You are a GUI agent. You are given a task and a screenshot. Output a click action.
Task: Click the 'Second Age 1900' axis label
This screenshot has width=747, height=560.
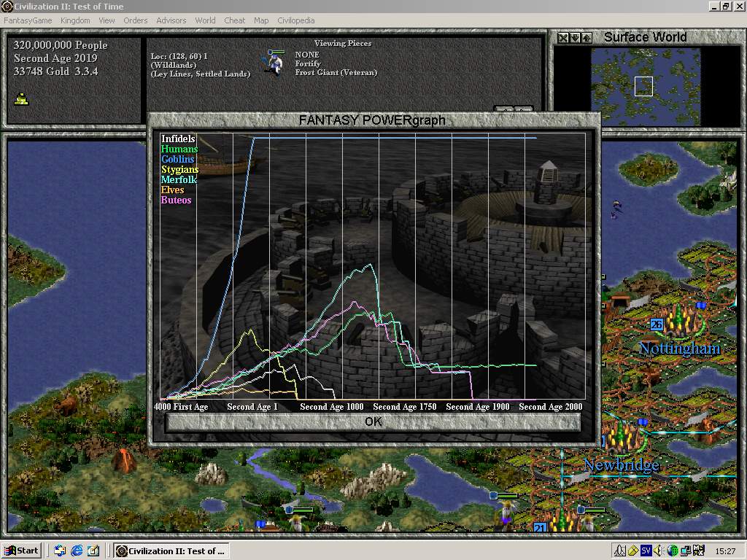pyautogui.click(x=477, y=407)
